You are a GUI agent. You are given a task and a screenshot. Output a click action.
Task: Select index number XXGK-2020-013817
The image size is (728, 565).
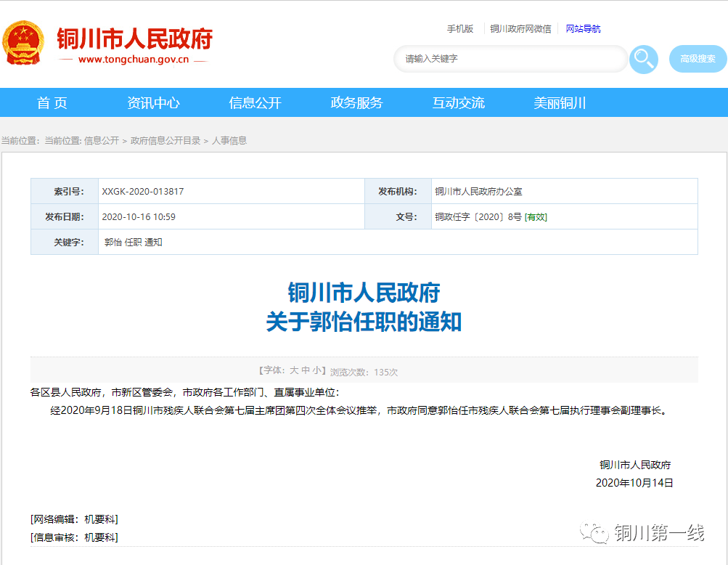(x=143, y=192)
